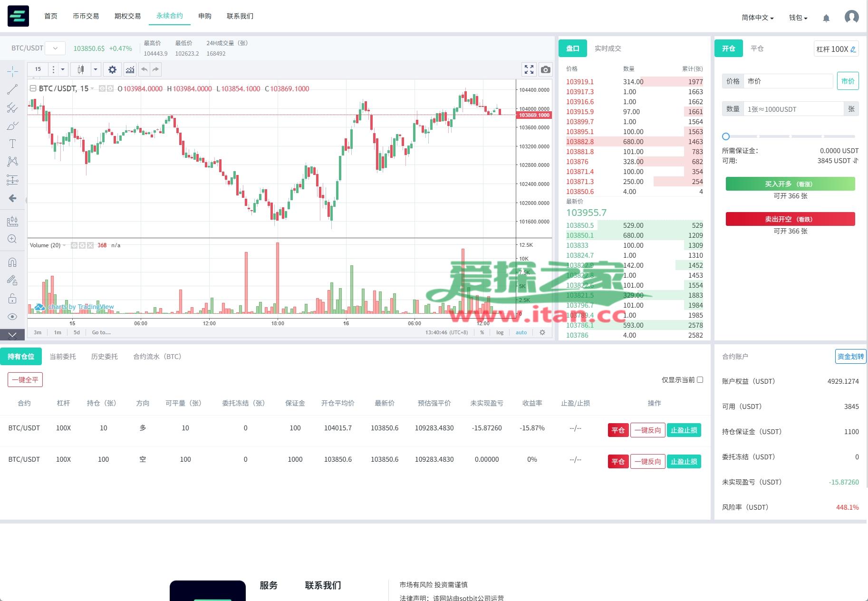Open the 简体中文 language dropdown
868x601 pixels.
[x=757, y=18]
